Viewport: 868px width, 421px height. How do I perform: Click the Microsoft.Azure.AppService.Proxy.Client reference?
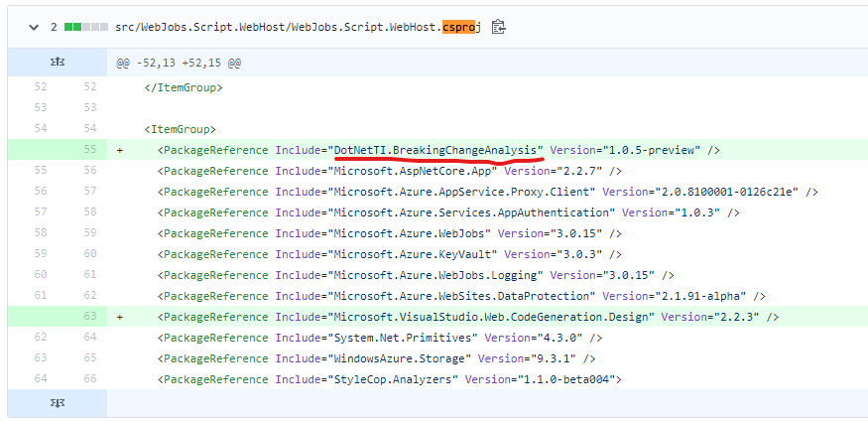[x=461, y=193]
